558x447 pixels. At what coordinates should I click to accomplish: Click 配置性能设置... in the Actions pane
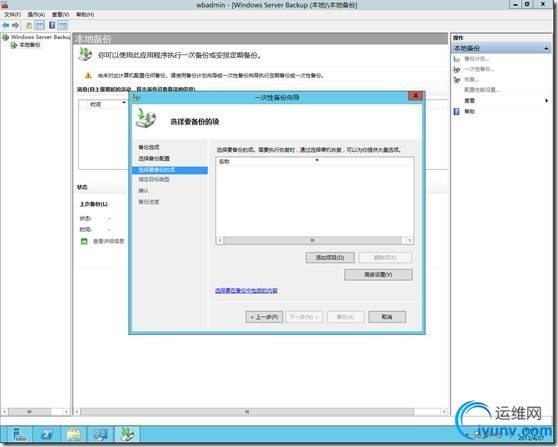pyautogui.click(x=482, y=90)
